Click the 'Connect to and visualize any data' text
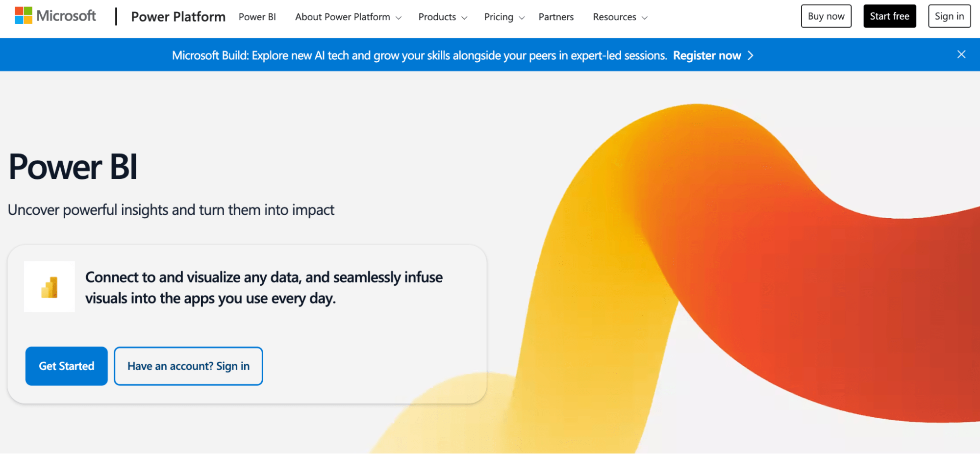 pos(264,288)
